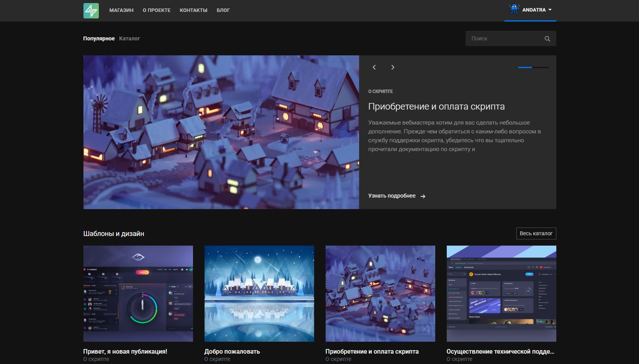The width and height of the screenshot is (639, 364).
Task: Click the slider description paragraph starting Уважаемые вебмастера
Action: pos(454,136)
